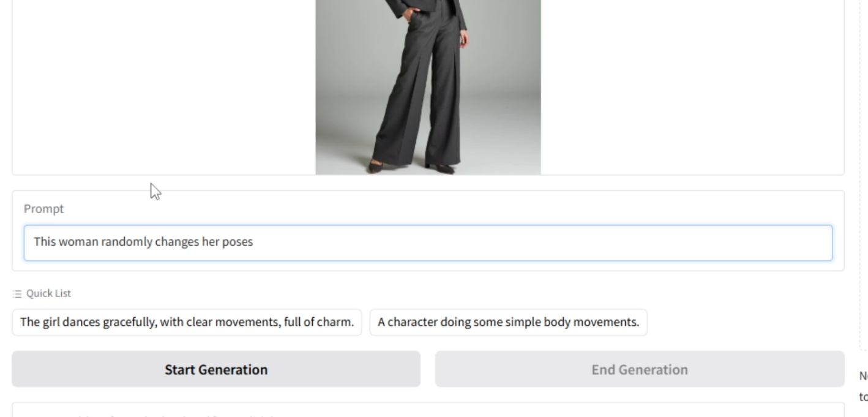Click the empty image area right of photo
Image resolution: width=868 pixels, height=417 pixels.
tap(692, 86)
